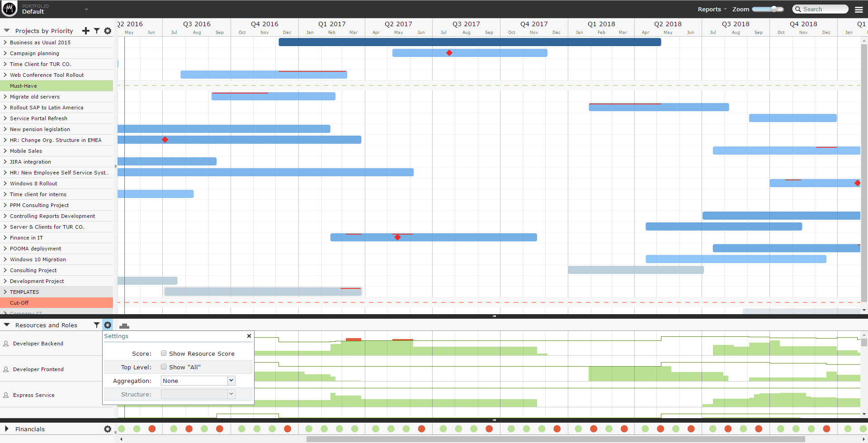Click the Service Portal Refresh timeline bar
Screen dimensions: 868x443
793,118
